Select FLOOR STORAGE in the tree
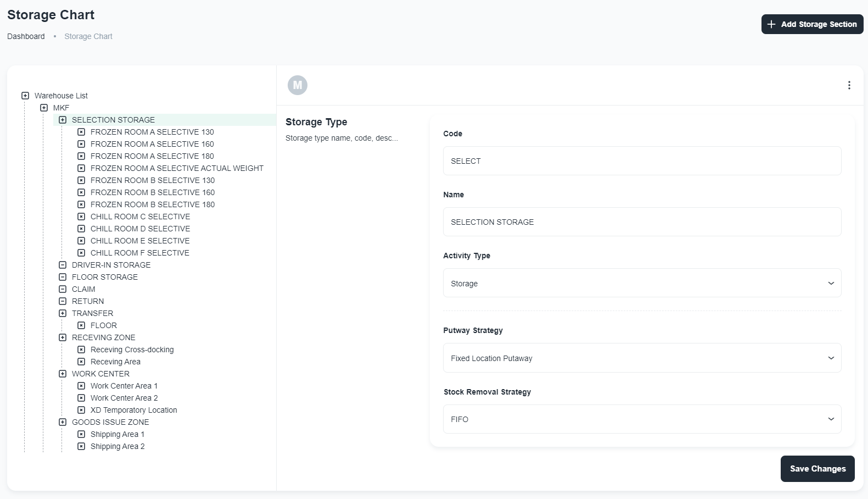The height and width of the screenshot is (499, 868). [104, 277]
